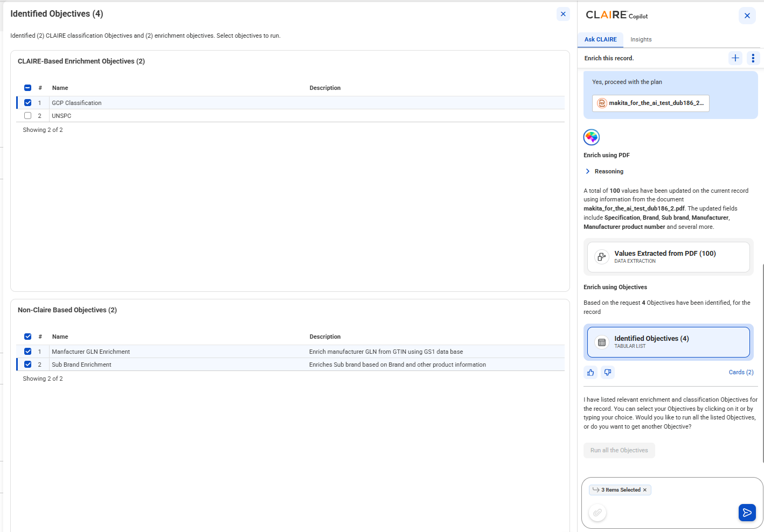Screen dimensions: 764x532
Task: Uncheck Sub Brand Enrichment objective
Action: click(x=27, y=365)
